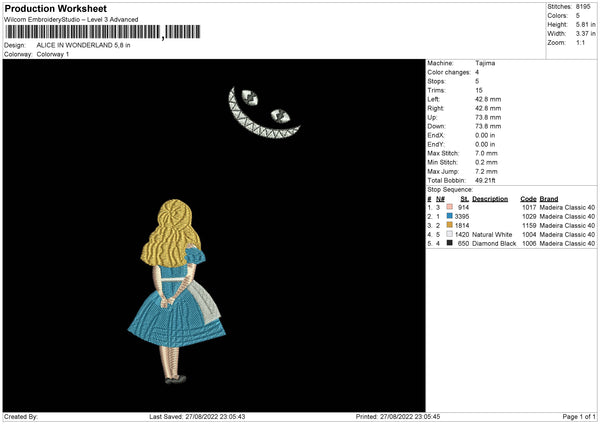Click the 'Description' column header
600x424 pixels.
pyautogui.click(x=490, y=199)
